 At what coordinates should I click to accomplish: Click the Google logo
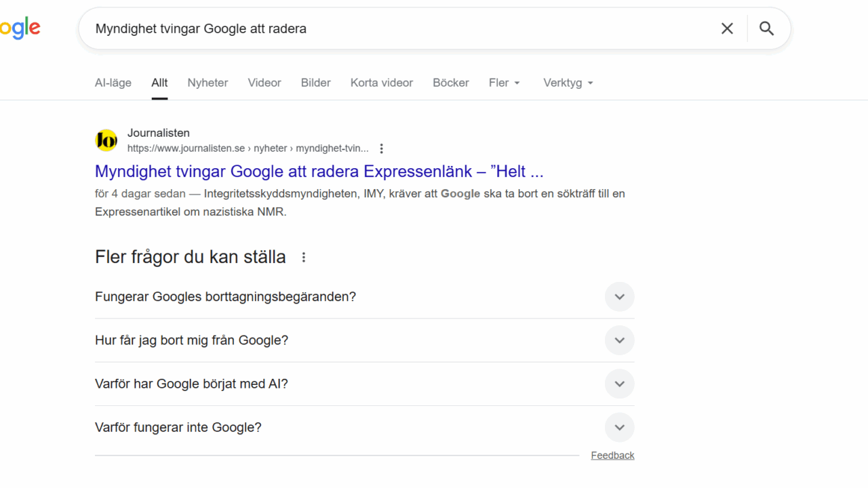[19, 28]
